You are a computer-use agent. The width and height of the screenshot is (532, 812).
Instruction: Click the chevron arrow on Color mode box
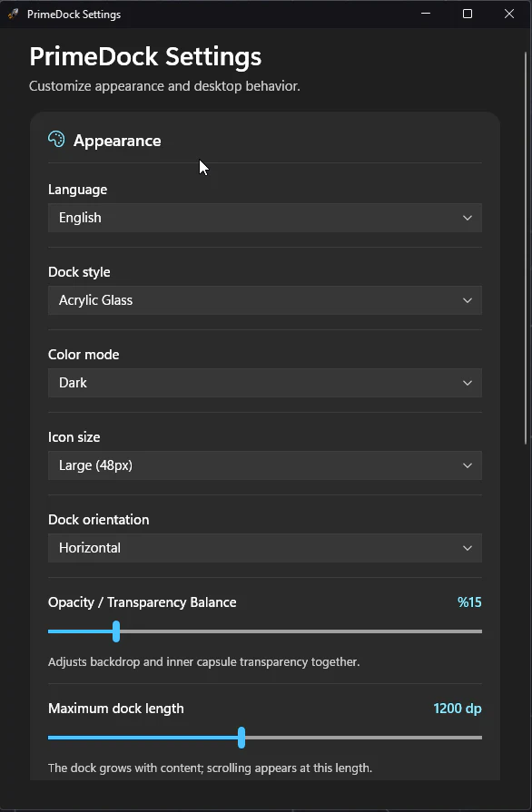coord(468,383)
